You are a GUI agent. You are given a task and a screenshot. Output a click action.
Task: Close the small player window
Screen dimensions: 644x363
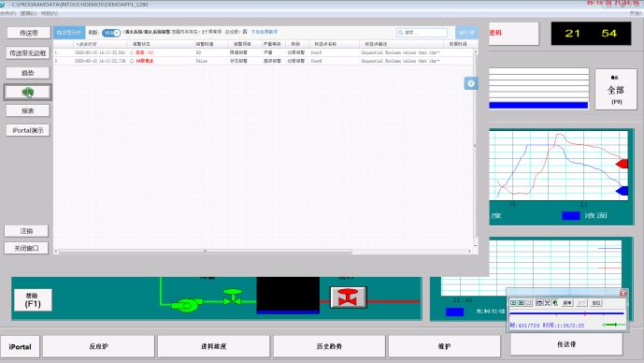[x=623, y=293]
